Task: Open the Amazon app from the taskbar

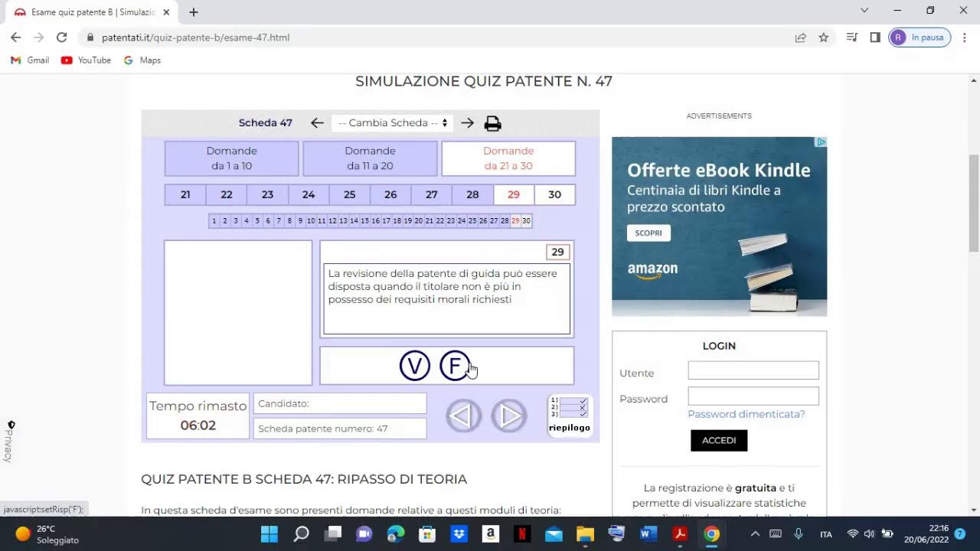Action: click(x=491, y=533)
